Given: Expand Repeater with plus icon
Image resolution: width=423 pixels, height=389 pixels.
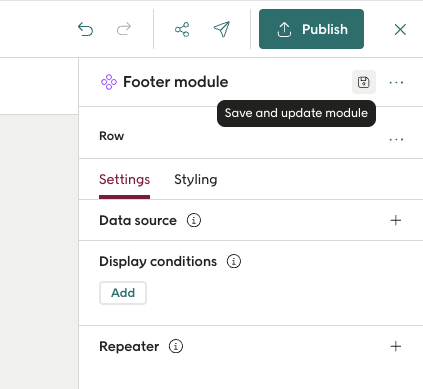Looking at the screenshot, I should [396, 346].
